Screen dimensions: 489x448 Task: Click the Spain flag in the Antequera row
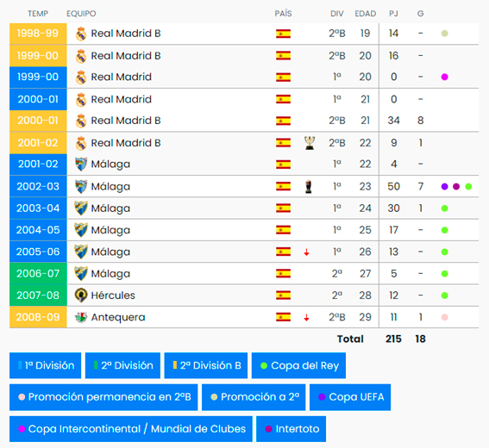(x=283, y=317)
